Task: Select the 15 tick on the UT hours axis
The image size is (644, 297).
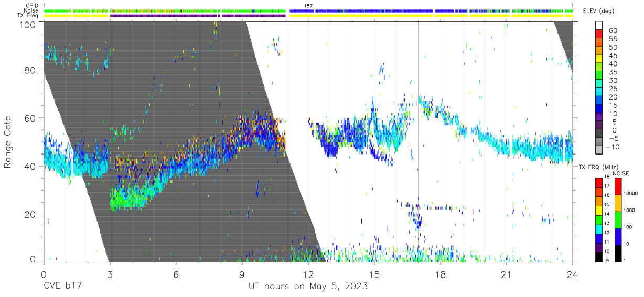Action: coord(374,274)
